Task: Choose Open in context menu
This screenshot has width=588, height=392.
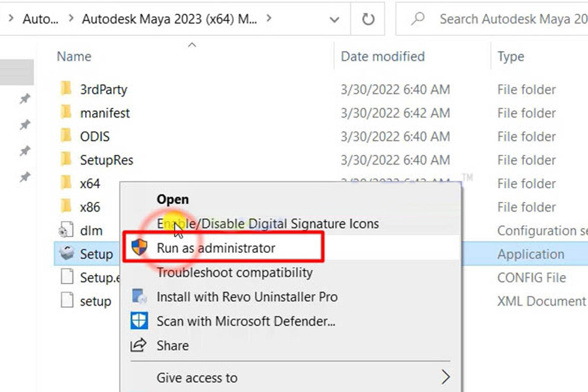Action: [172, 199]
